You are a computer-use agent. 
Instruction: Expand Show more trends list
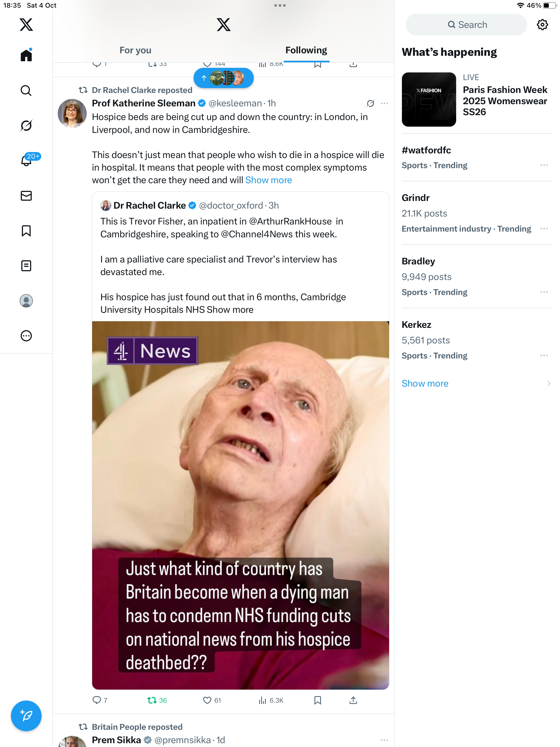[425, 383]
